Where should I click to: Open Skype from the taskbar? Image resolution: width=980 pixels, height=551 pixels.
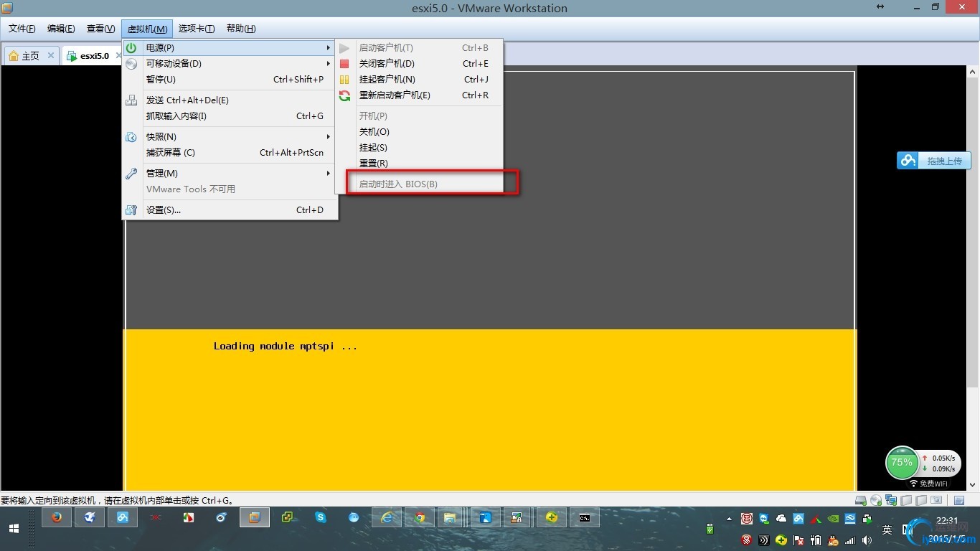[x=321, y=517]
